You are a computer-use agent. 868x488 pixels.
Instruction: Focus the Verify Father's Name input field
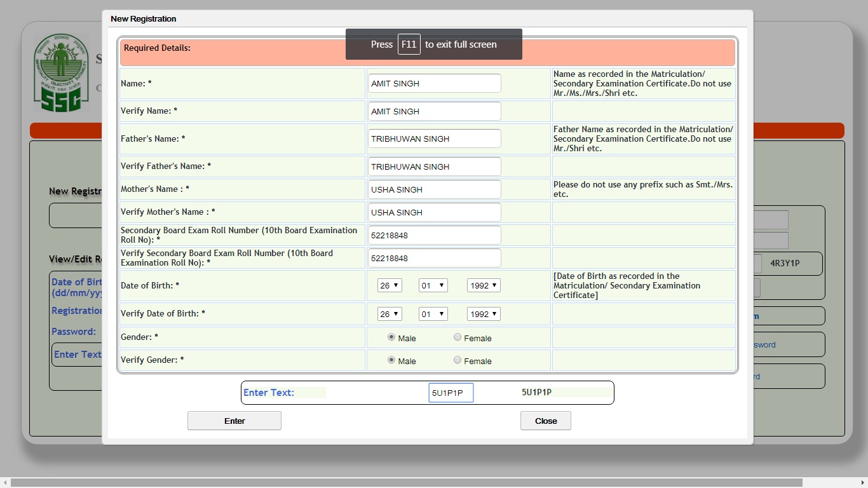[435, 166]
